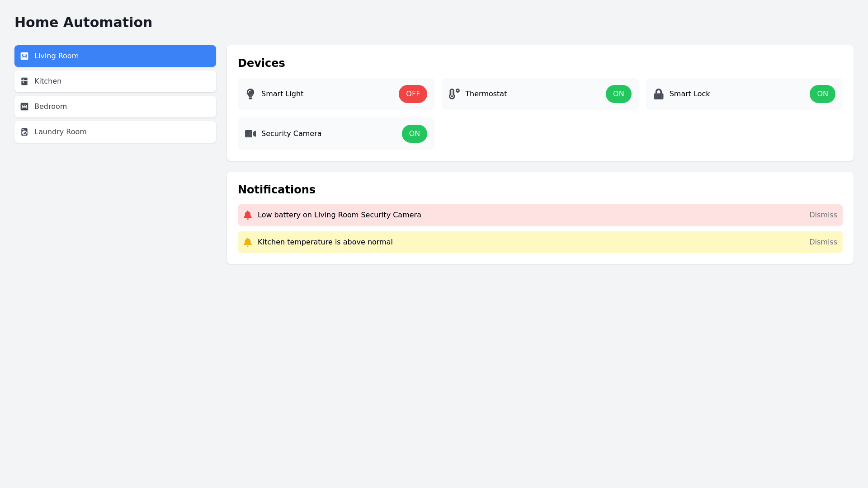This screenshot has height=488, width=868.
Task: Disable the Security Camera ON toggle
Action: coord(414,134)
